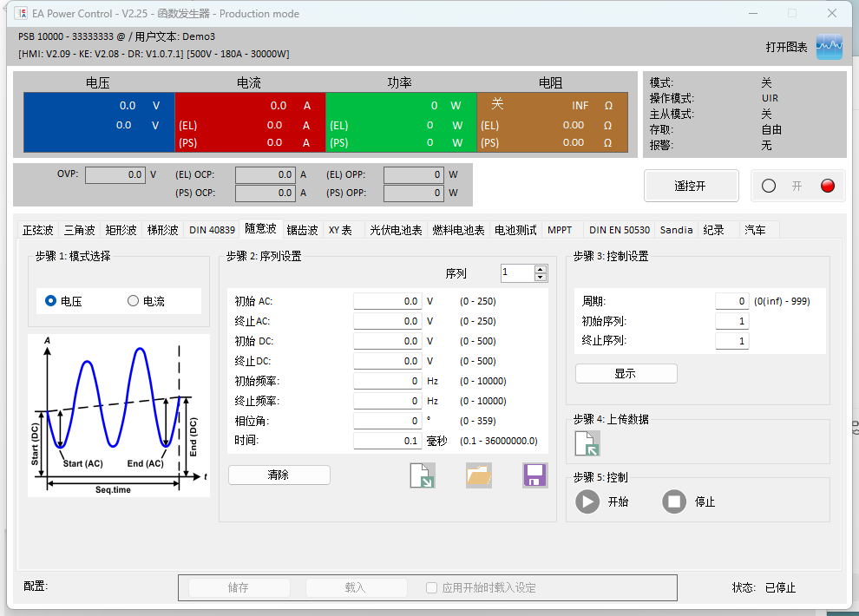
Task: Switch to the 正弦波 tab
Action: click(38, 230)
